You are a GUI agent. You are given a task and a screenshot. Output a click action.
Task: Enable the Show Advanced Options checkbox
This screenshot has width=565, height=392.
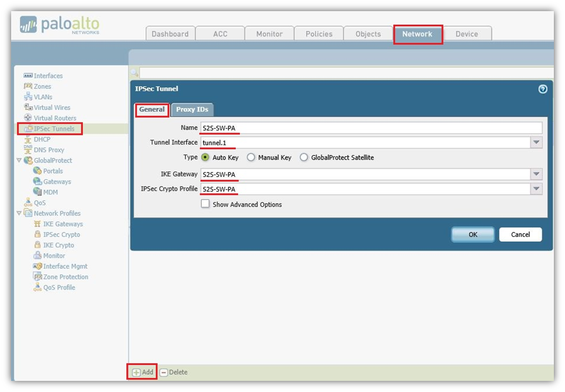point(205,204)
